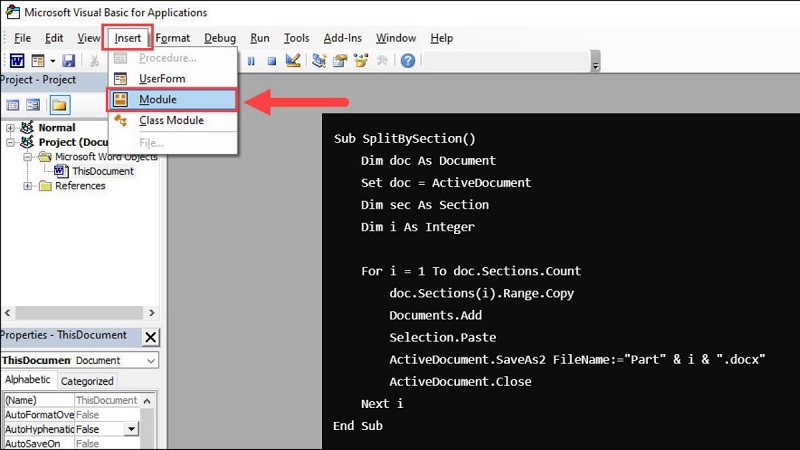Click the Insert menu
The image size is (800, 450).
128,38
